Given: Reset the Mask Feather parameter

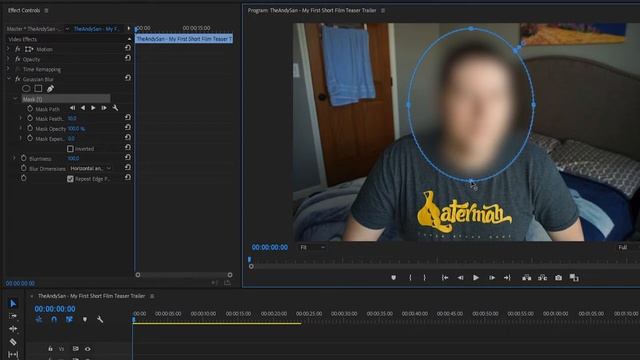Looking at the screenshot, I should [x=128, y=117].
